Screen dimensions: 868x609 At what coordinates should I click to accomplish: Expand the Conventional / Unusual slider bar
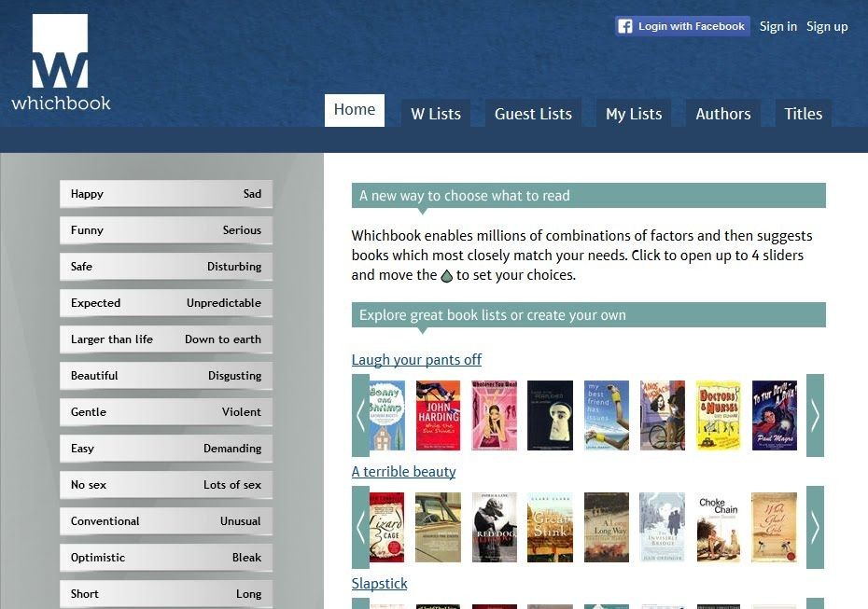tap(166, 521)
